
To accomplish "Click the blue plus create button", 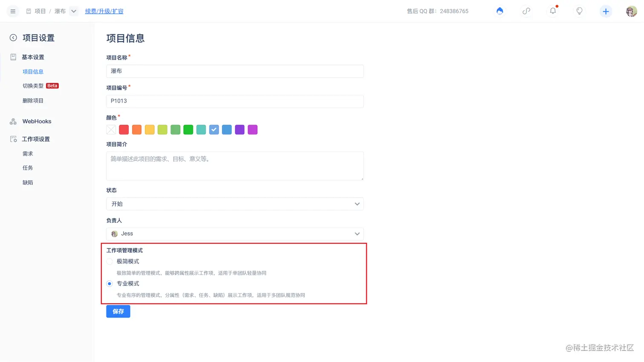I will click(606, 11).
